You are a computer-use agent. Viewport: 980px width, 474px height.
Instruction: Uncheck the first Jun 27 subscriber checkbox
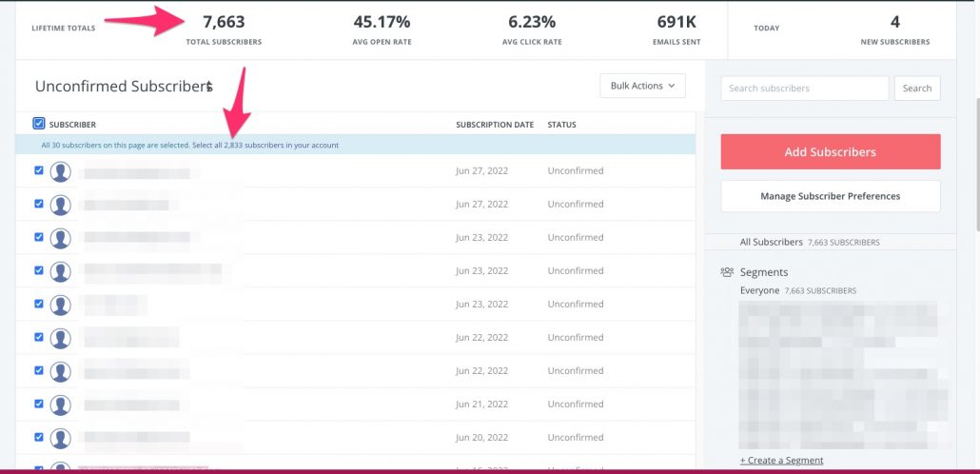coord(39,170)
